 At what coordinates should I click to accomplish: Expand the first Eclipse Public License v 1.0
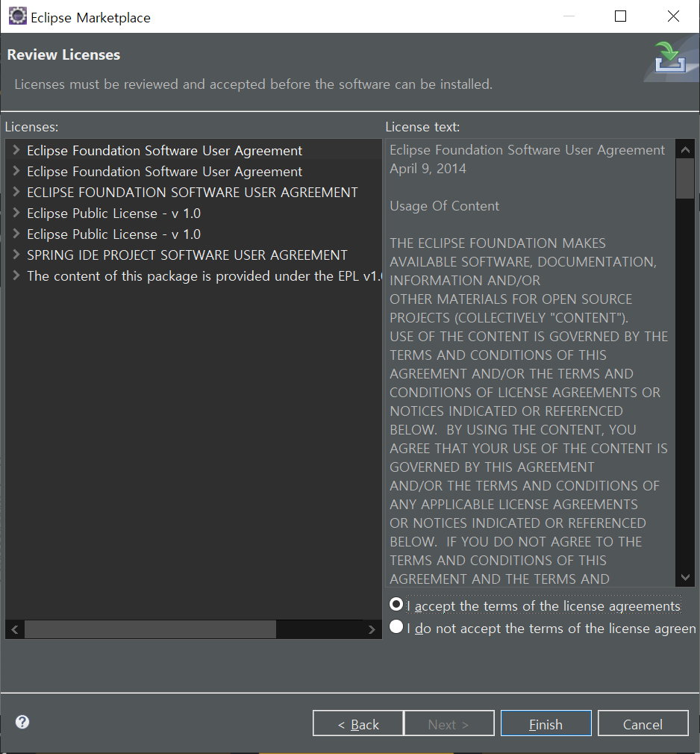(16, 213)
